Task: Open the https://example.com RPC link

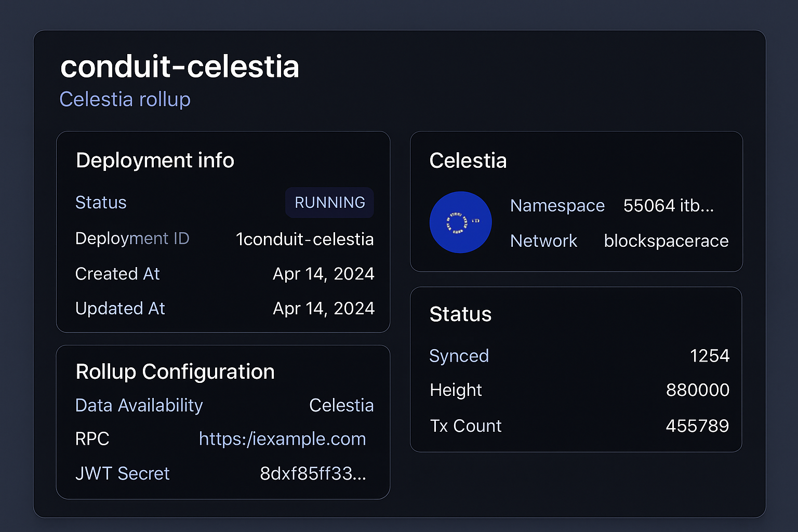Action: [x=282, y=439]
